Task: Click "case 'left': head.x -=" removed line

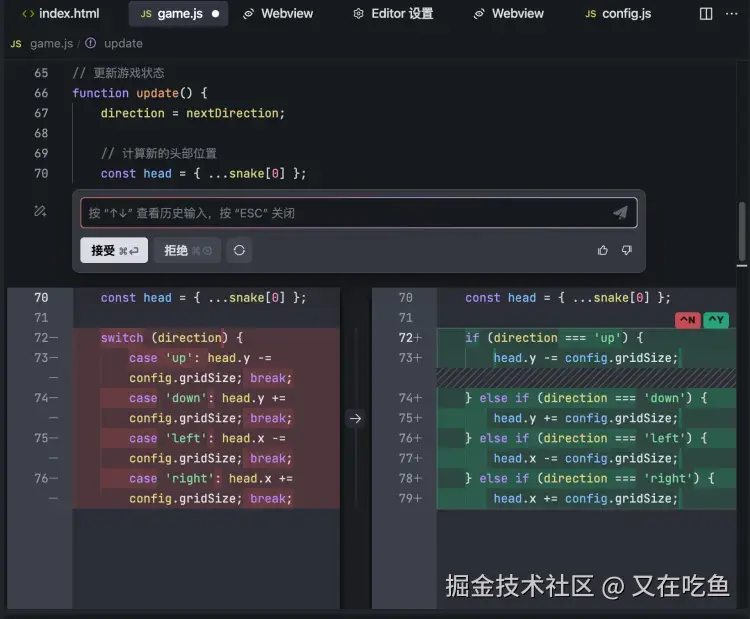Action: [207, 438]
